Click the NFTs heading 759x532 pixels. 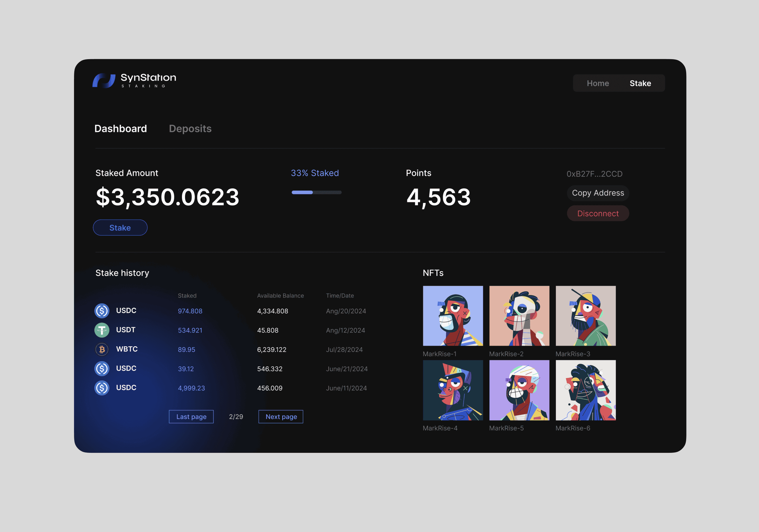tap(433, 273)
